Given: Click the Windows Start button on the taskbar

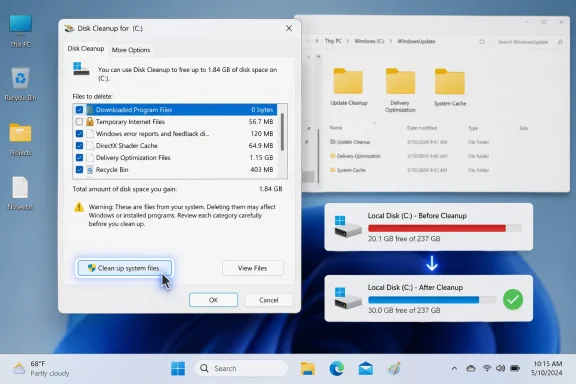Looking at the screenshot, I should (178, 369).
